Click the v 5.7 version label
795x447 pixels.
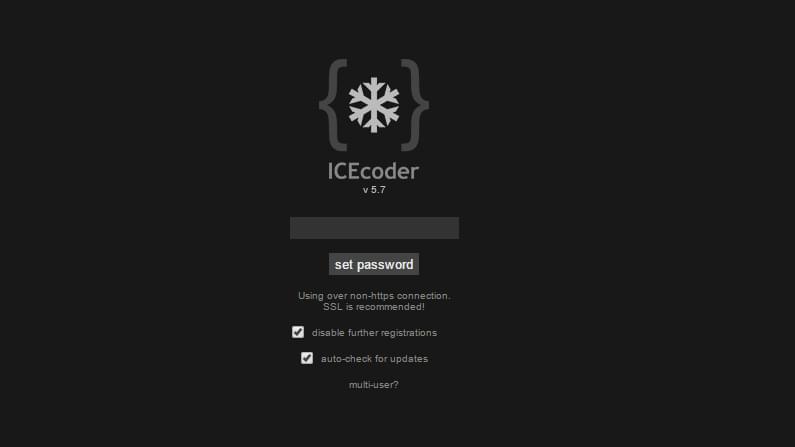pyautogui.click(x=374, y=190)
